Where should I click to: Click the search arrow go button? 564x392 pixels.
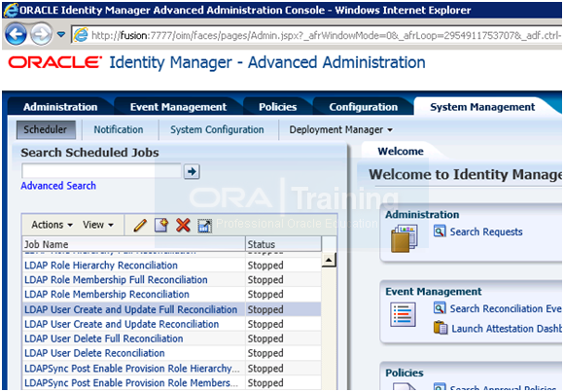[192, 171]
